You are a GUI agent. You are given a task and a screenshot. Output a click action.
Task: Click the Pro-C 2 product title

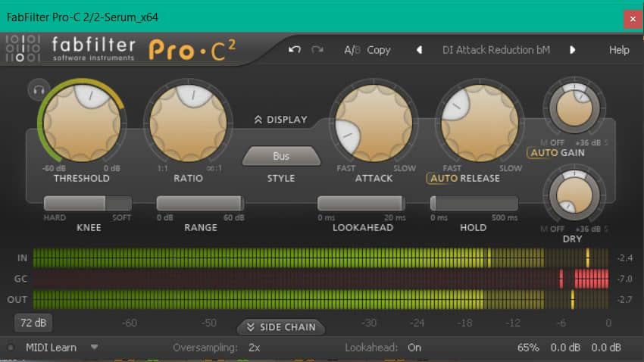pyautogui.click(x=192, y=50)
